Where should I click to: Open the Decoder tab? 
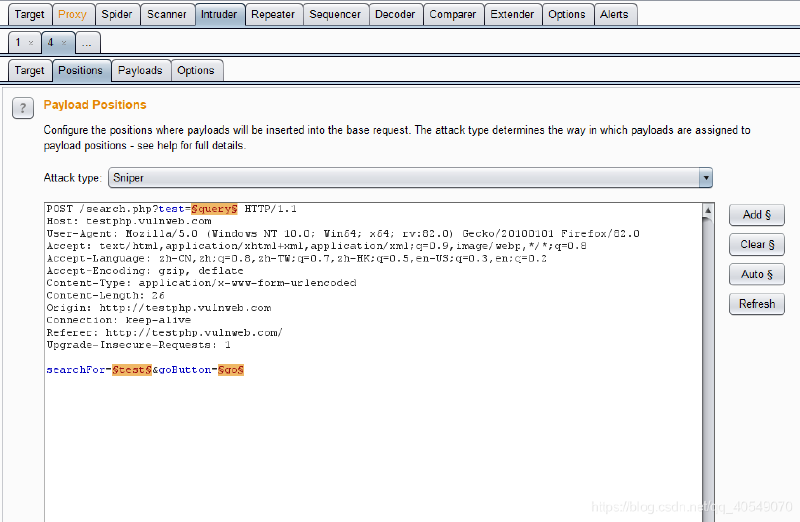click(x=395, y=14)
